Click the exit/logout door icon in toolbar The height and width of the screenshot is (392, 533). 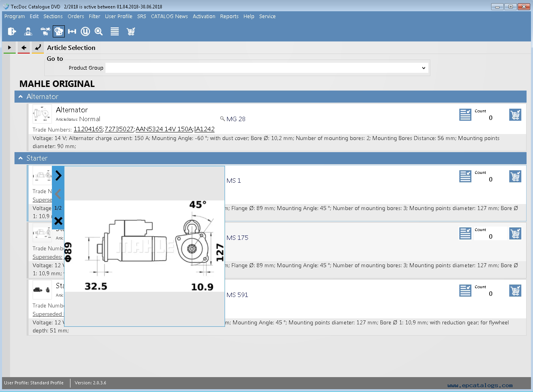pyautogui.click(x=12, y=31)
